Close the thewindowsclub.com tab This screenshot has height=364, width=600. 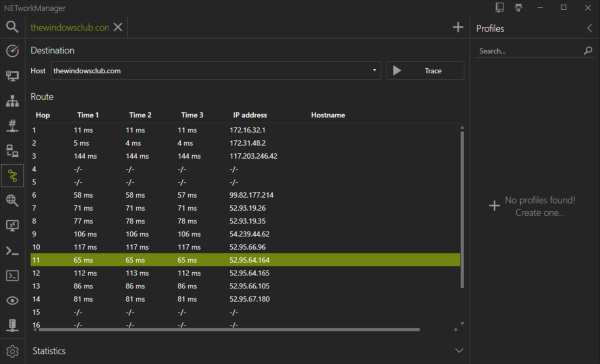click(x=118, y=27)
